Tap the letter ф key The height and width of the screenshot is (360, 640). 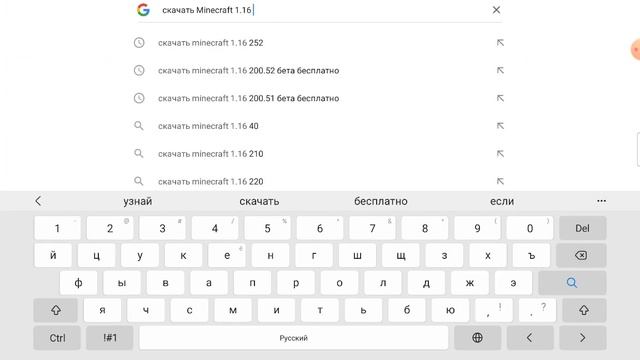point(78,283)
